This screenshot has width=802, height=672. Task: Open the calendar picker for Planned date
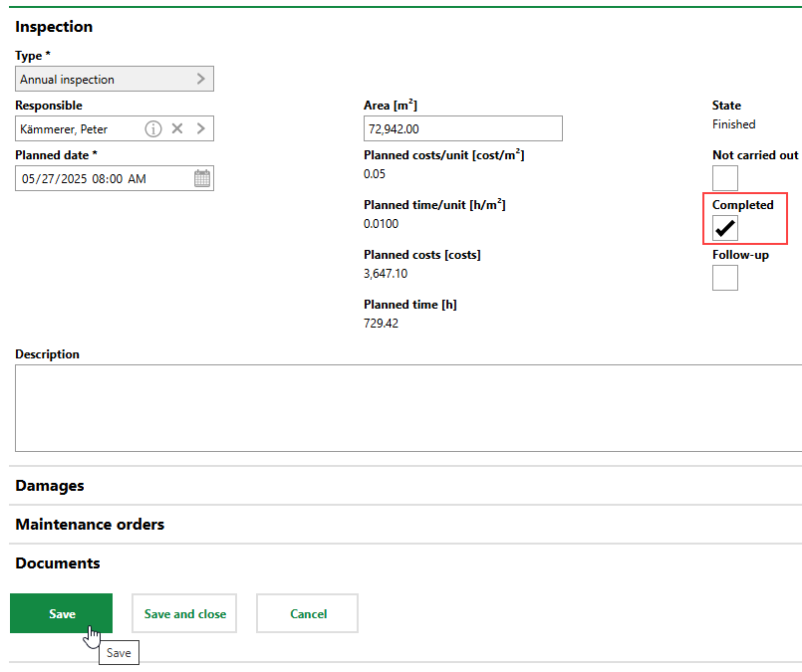tap(202, 178)
